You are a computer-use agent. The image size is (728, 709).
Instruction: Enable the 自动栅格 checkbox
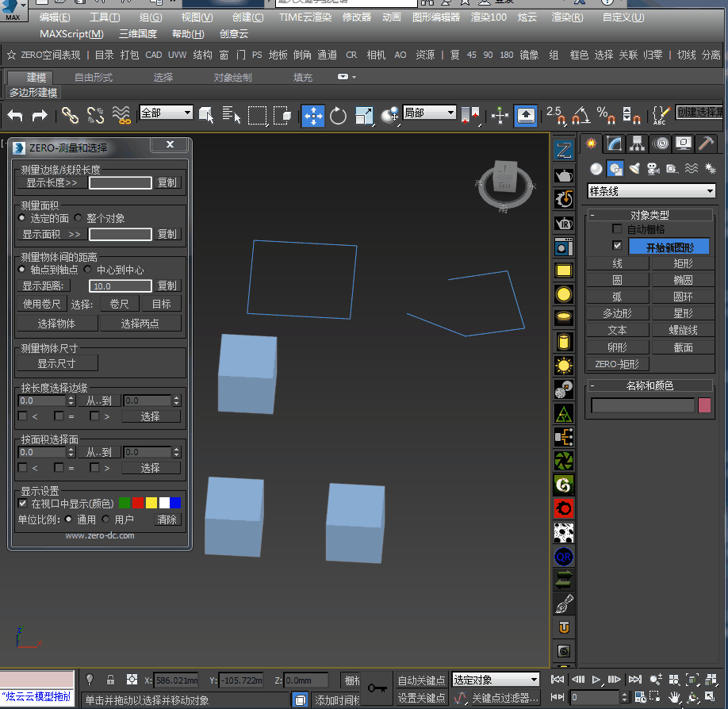click(x=618, y=229)
